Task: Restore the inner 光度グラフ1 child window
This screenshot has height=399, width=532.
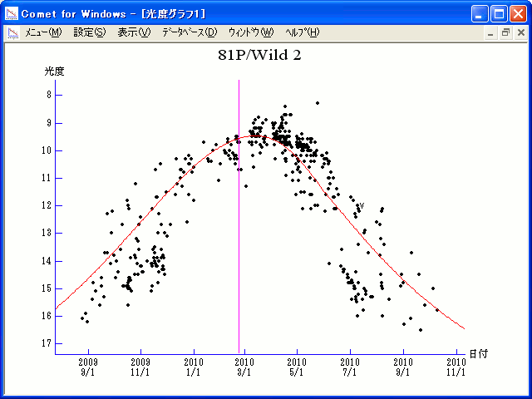Action: click(x=505, y=33)
